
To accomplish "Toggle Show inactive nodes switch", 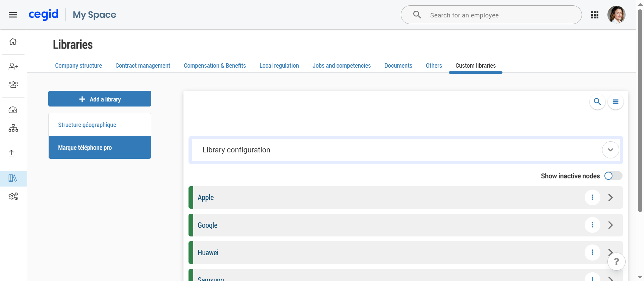I will coord(613,176).
